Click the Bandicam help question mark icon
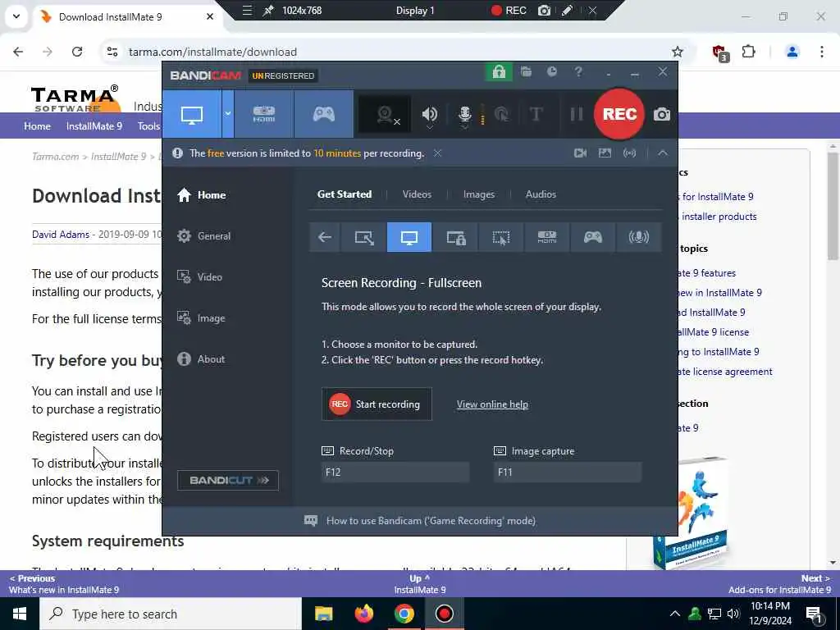This screenshot has height=630, width=840. click(x=578, y=72)
